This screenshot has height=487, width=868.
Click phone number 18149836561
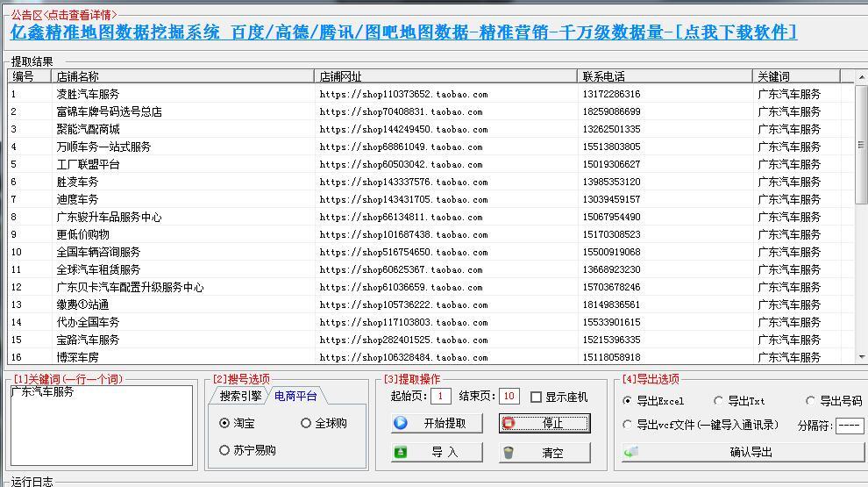click(x=611, y=304)
